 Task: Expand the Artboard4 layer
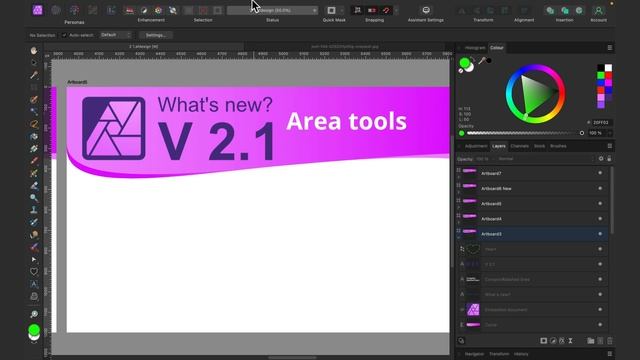click(459, 223)
